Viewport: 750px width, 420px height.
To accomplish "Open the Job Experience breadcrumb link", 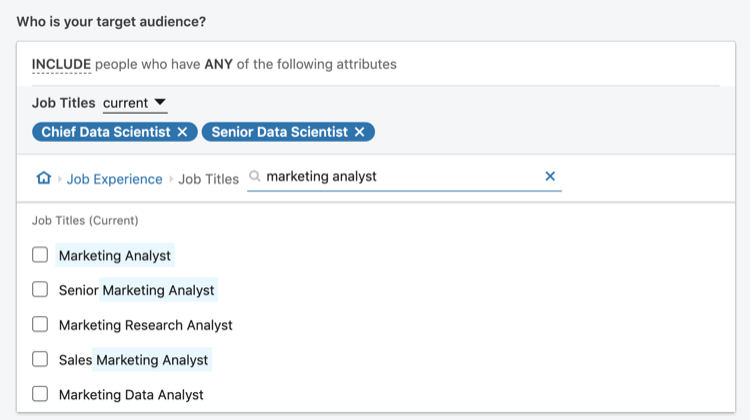I will click(x=114, y=179).
